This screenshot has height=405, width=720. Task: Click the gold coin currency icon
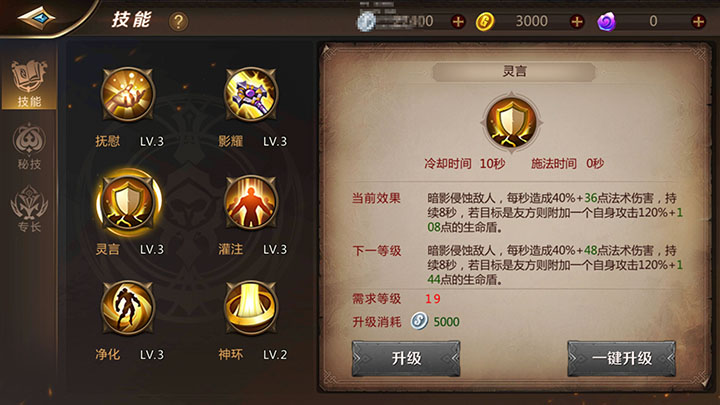pos(484,22)
